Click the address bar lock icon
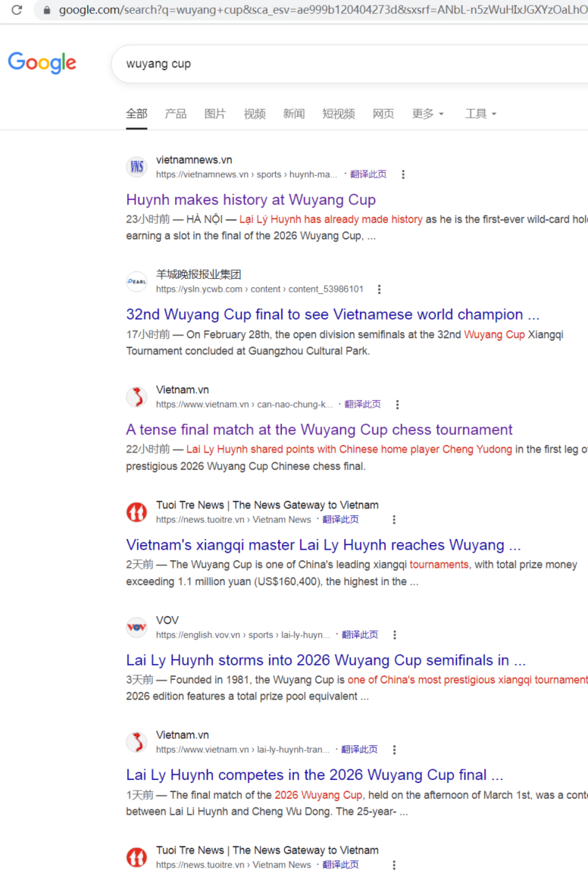Viewport: 588px width, 883px height. point(47,11)
